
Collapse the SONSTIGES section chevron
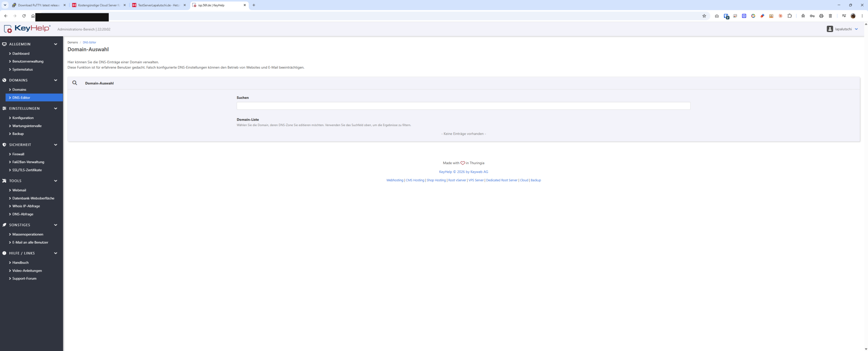(56, 225)
